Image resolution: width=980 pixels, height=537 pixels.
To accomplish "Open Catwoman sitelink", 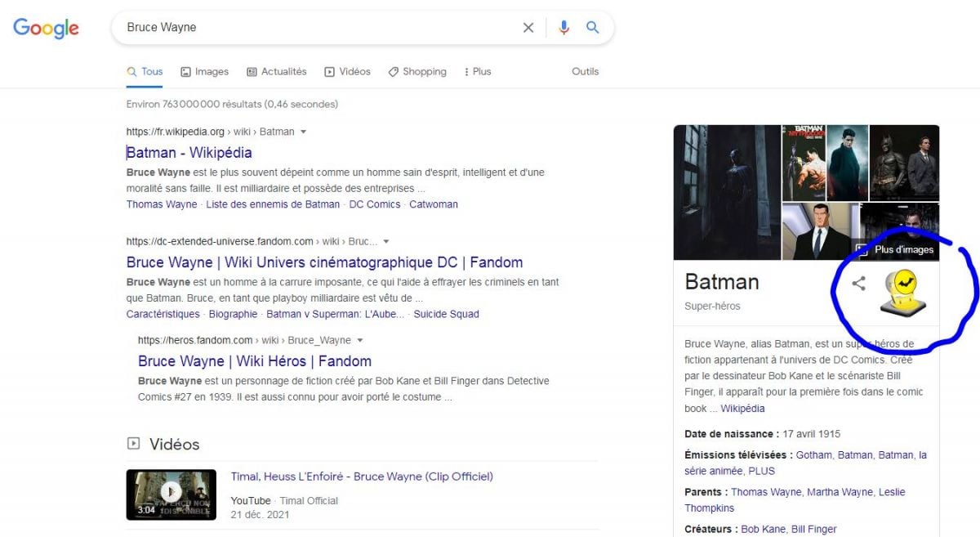I will [434, 204].
